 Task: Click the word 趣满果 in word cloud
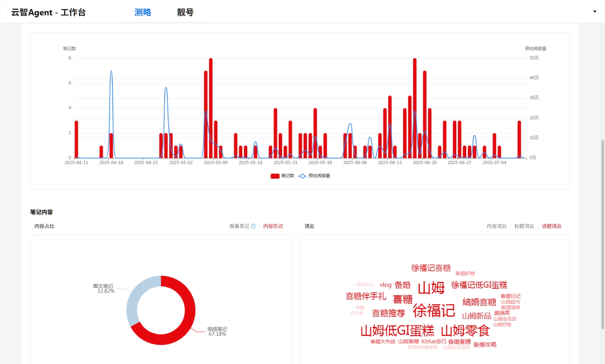pyautogui.click(x=502, y=313)
